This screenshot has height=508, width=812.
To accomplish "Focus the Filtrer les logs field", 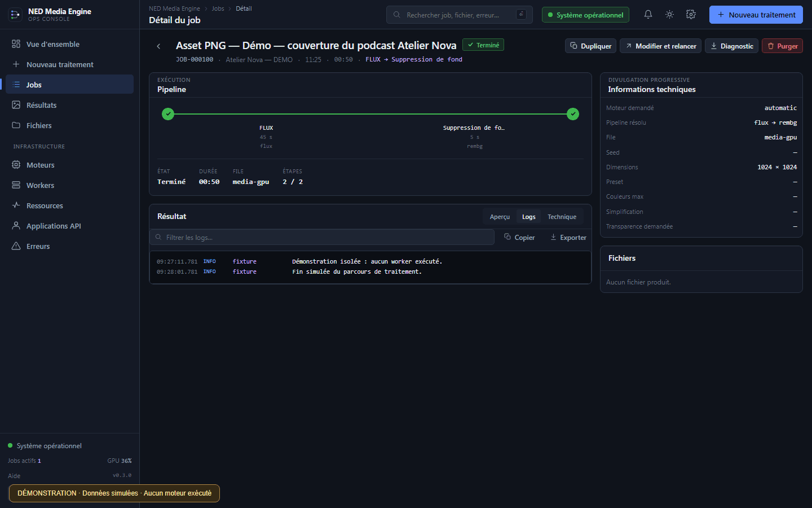I will (x=322, y=238).
